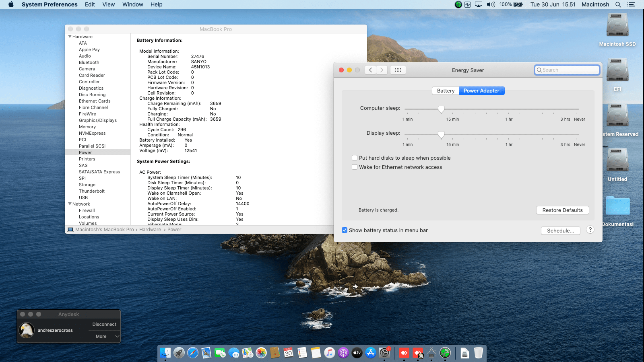644x362 pixels.
Task: Uncheck Show battery status in menu bar
Action: tap(345, 230)
